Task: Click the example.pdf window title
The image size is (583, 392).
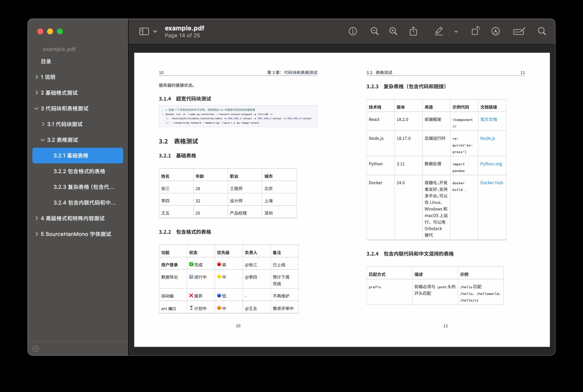Action: (185, 28)
